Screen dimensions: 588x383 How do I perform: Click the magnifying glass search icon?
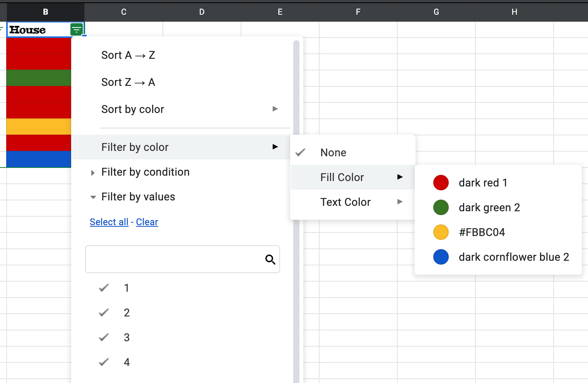click(270, 260)
